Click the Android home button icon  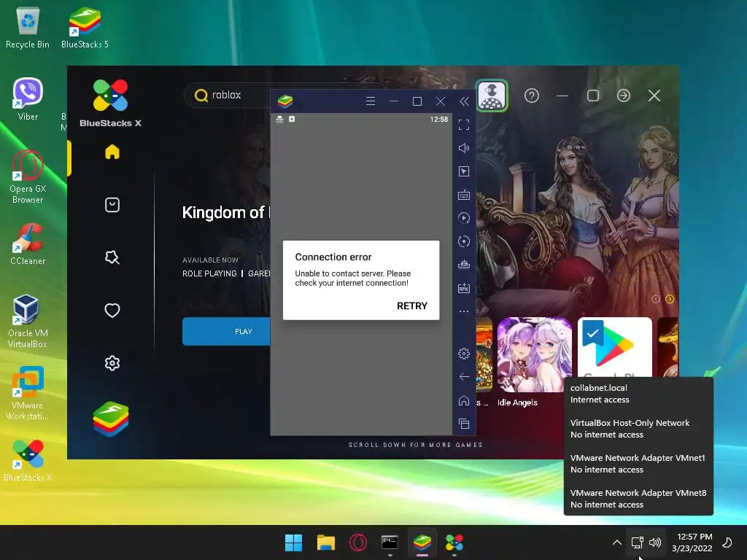click(464, 400)
